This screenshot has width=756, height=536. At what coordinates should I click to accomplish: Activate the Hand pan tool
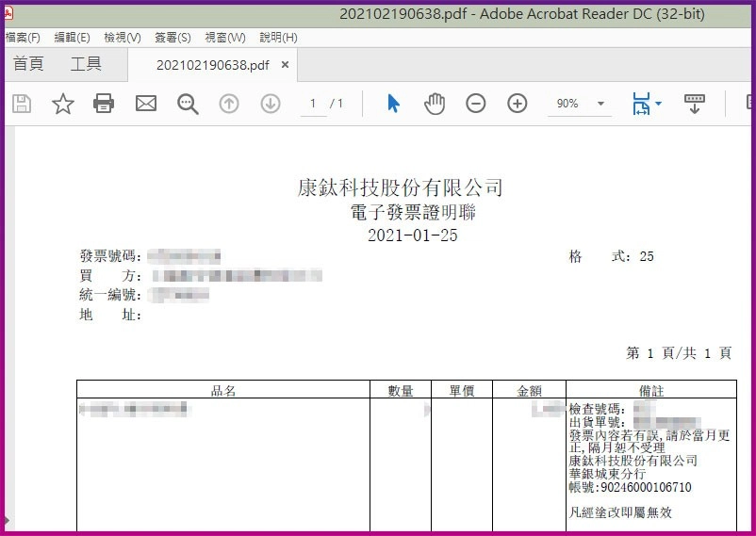coord(435,104)
